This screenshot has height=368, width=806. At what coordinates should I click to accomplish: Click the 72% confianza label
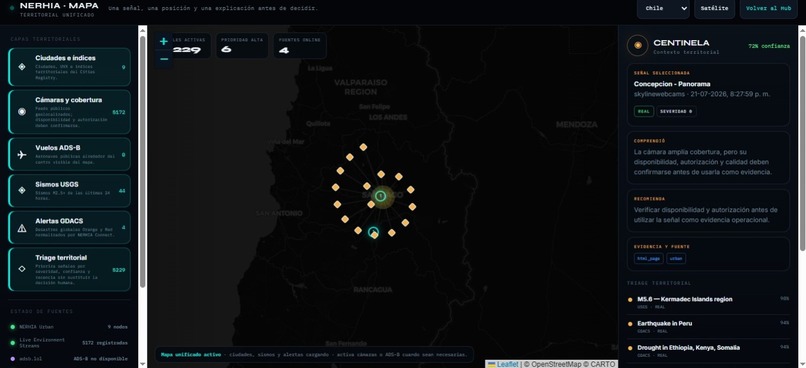[769, 46]
